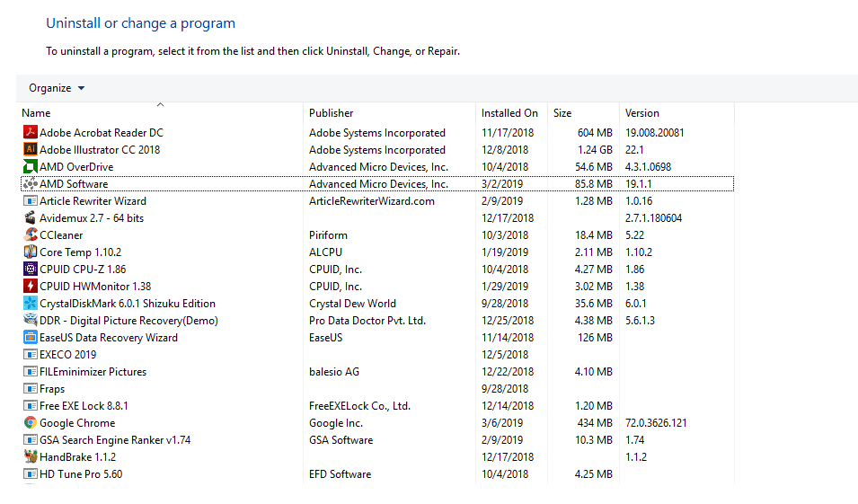Click the Core Temp icon
The image size is (858, 504).
click(x=30, y=252)
